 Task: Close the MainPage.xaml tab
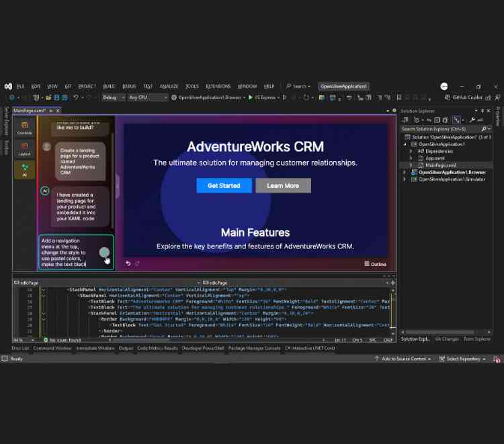coord(58,111)
